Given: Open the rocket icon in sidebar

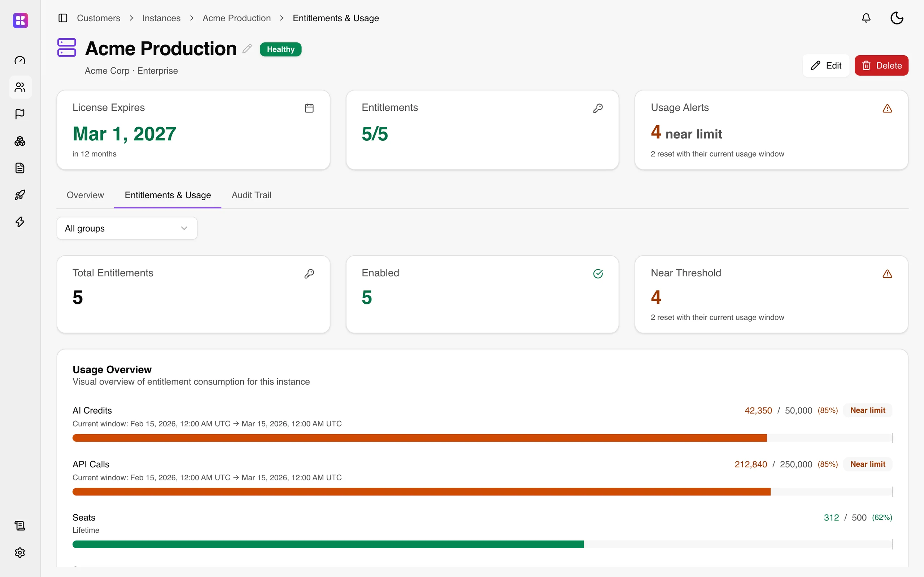Looking at the screenshot, I should click(20, 195).
